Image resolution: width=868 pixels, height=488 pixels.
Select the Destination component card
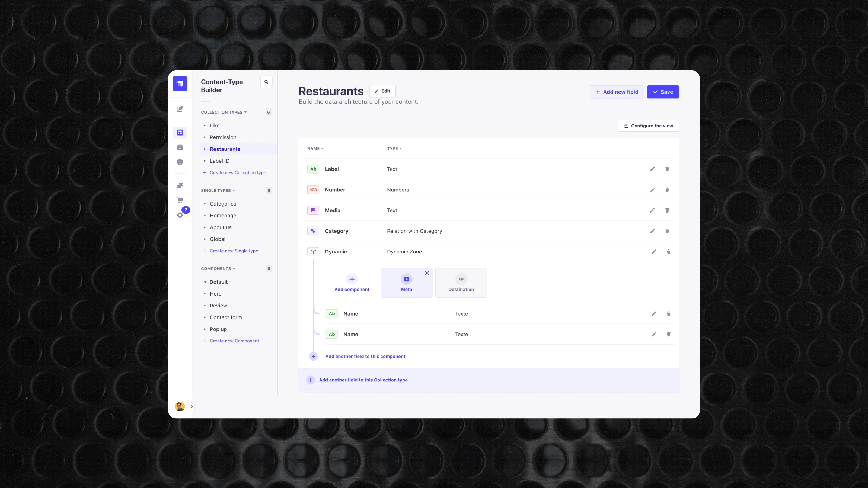tap(461, 283)
